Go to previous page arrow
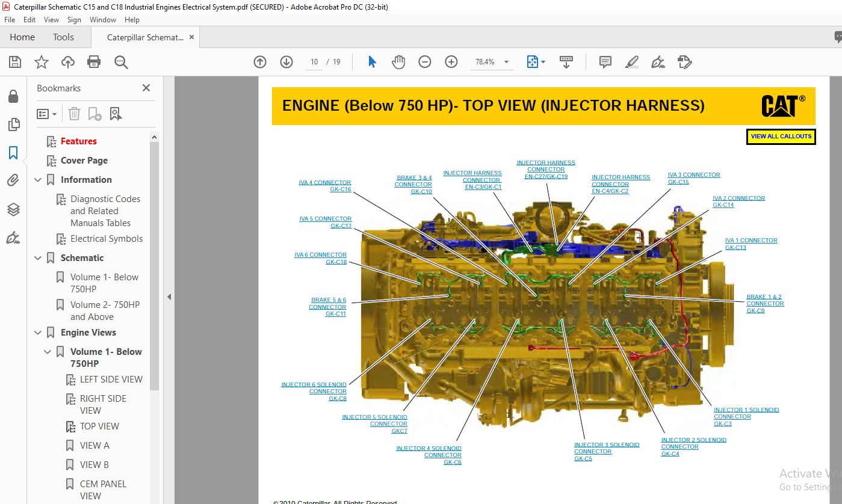 [260, 62]
